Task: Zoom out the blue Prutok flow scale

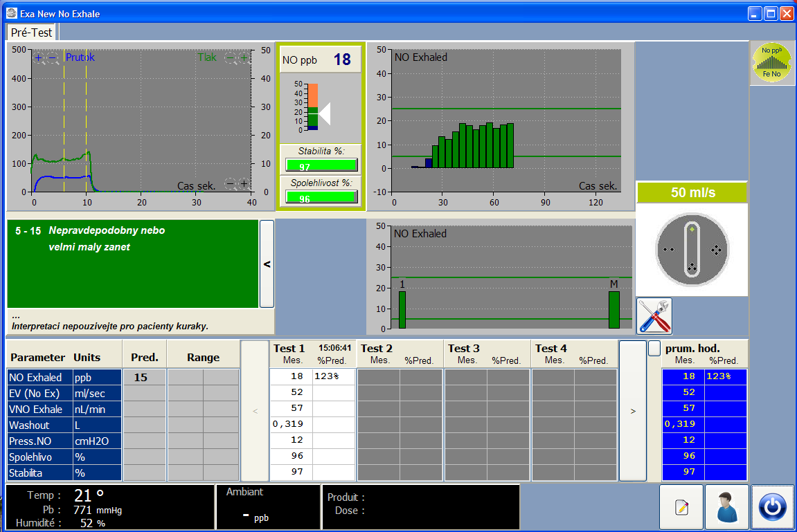Action: click(x=53, y=57)
